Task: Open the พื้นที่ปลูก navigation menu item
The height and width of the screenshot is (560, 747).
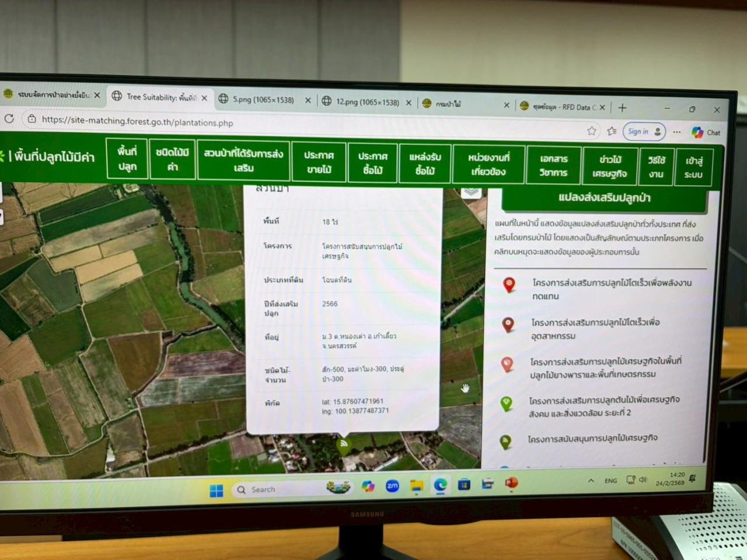Action: pos(127,159)
